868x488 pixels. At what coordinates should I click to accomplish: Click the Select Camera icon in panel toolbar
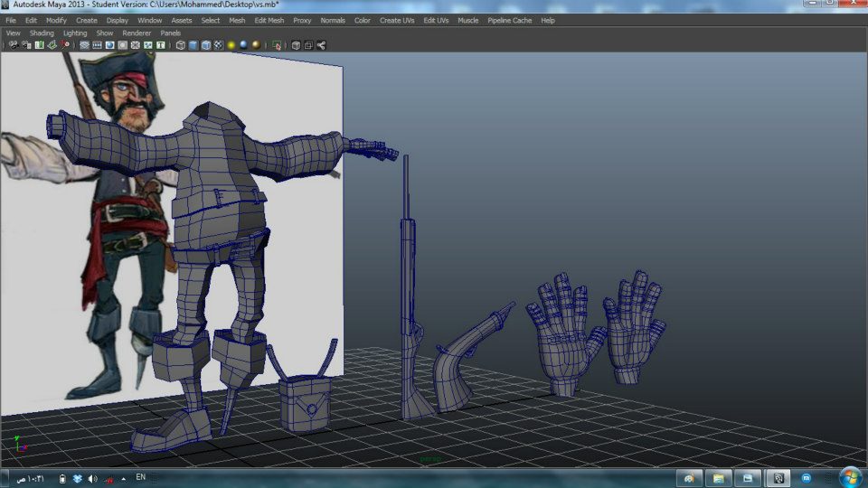[13, 45]
